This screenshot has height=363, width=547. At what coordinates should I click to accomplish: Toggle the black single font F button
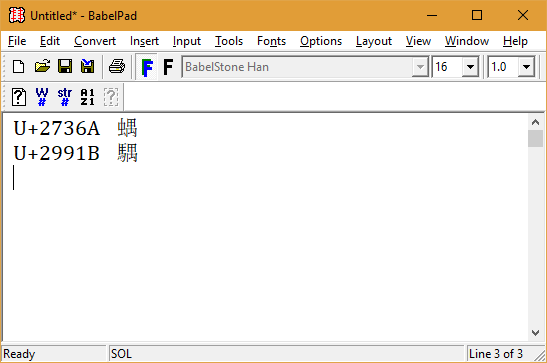click(x=168, y=67)
